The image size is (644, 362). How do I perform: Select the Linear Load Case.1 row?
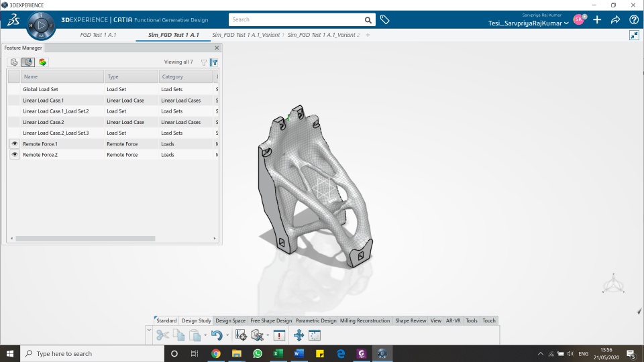point(113,100)
